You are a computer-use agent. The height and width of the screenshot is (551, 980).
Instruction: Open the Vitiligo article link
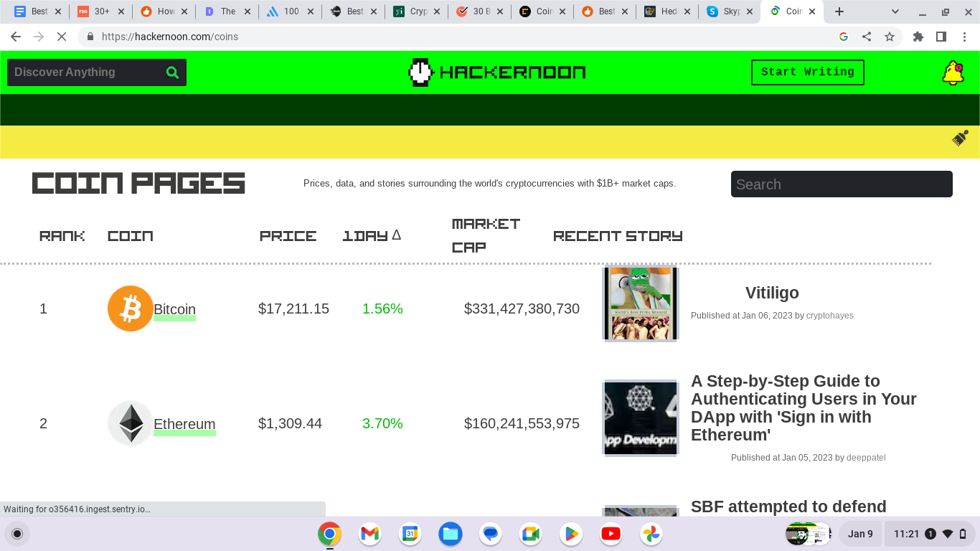coord(772,293)
